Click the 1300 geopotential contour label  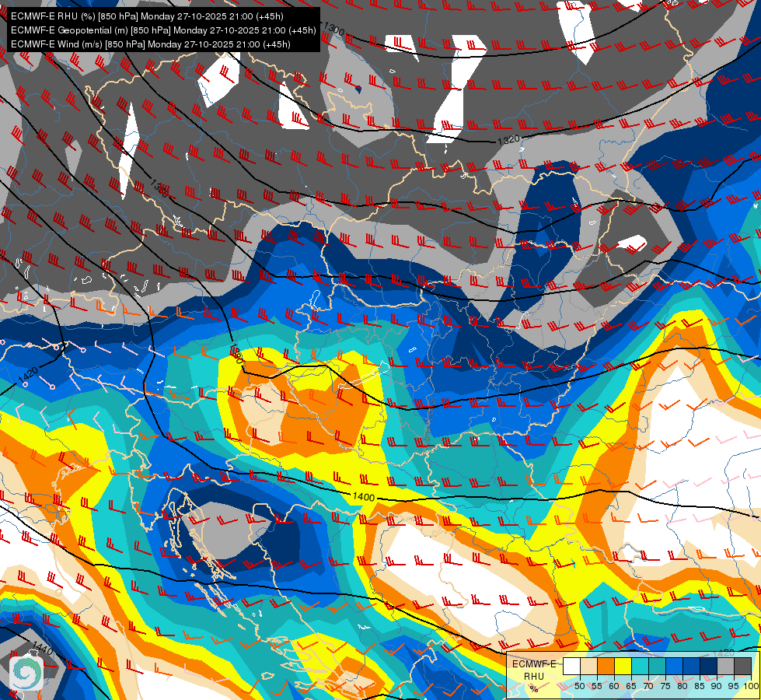coord(333,29)
